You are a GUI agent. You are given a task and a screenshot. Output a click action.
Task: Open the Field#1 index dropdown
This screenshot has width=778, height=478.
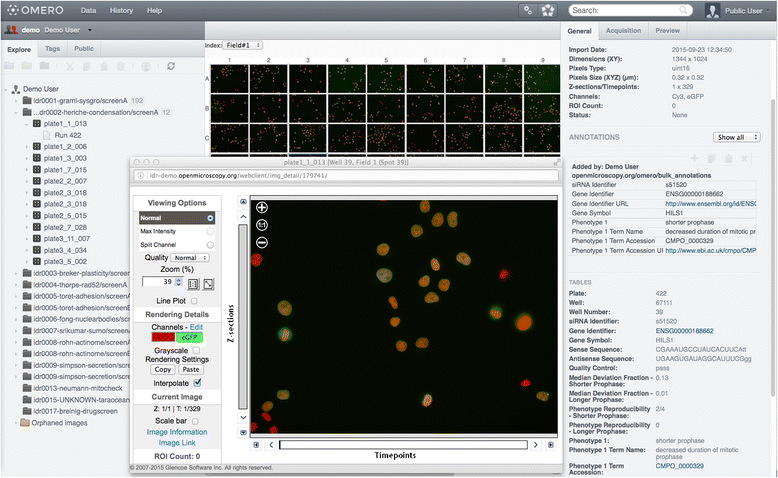[244, 45]
